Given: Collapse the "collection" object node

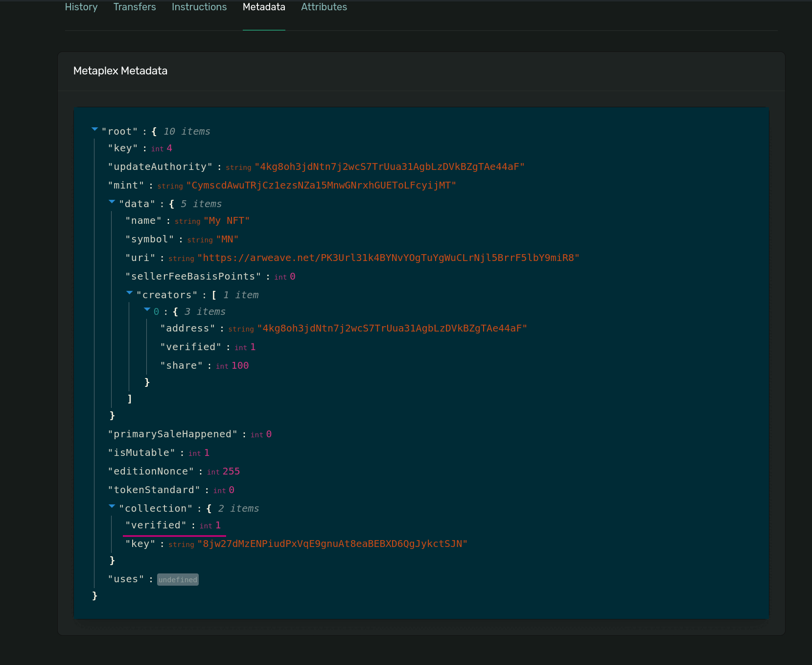Looking at the screenshot, I should [112, 507].
